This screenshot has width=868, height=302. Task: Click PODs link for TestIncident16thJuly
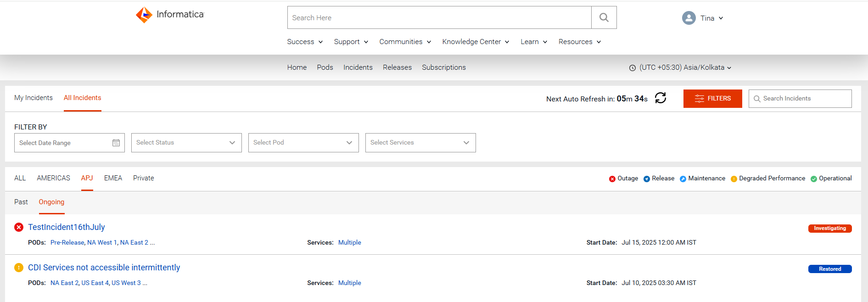(103, 242)
